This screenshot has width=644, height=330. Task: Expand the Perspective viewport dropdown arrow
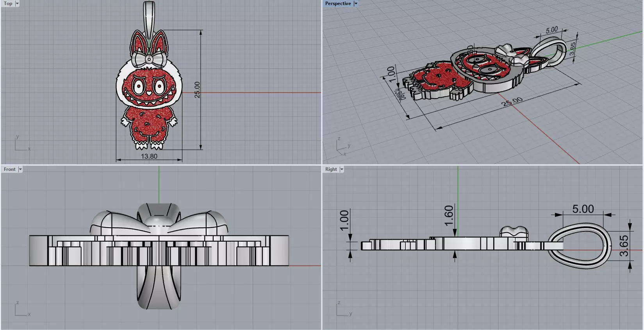point(356,4)
